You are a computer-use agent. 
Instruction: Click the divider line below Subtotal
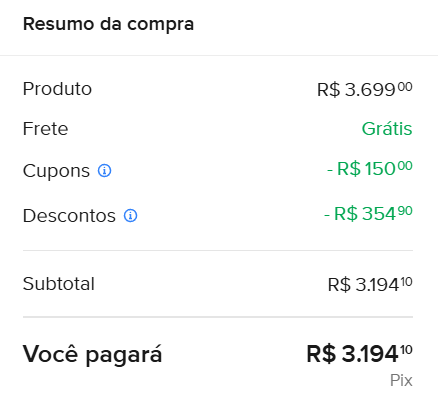tap(218, 317)
